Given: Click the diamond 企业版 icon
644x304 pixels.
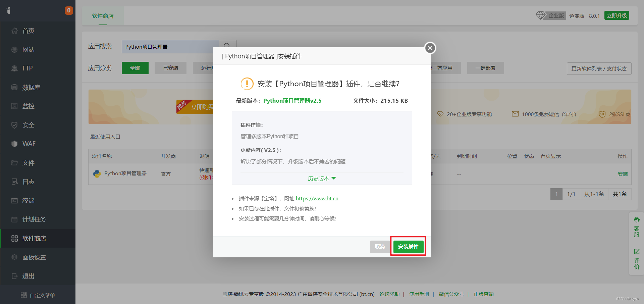Looking at the screenshot, I should 540,15.
